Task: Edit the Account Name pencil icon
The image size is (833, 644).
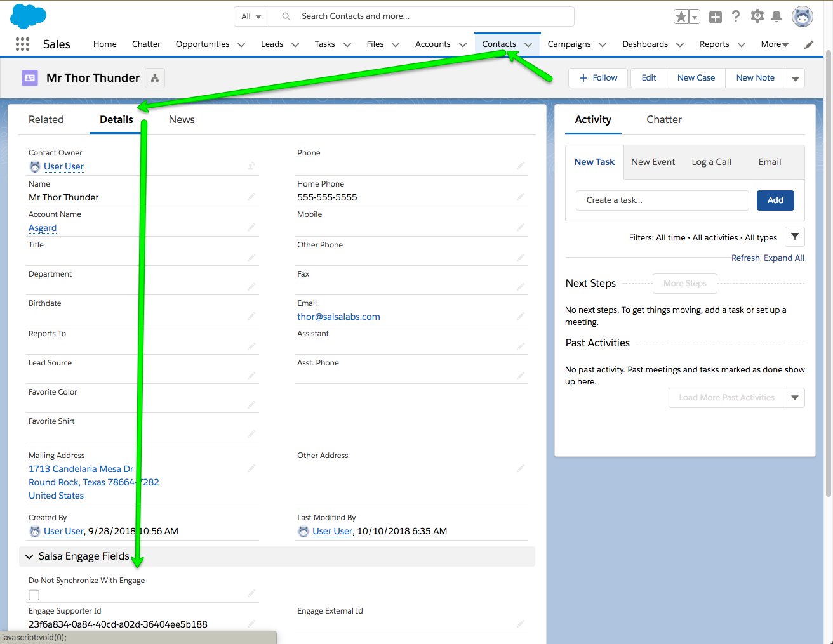Action: [251, 227]
